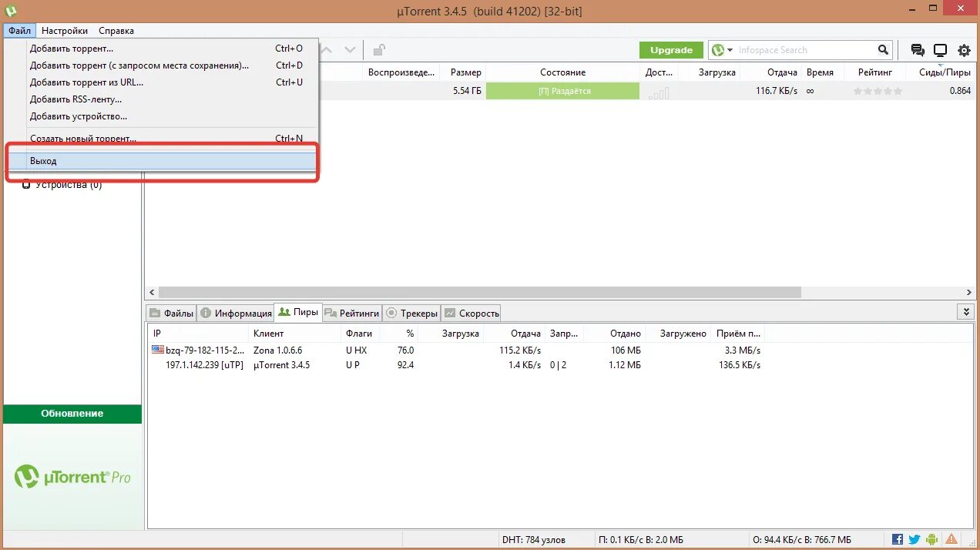980x550 pixels.
Task: Open the chat bubbles icon
Action: point(918,50)
